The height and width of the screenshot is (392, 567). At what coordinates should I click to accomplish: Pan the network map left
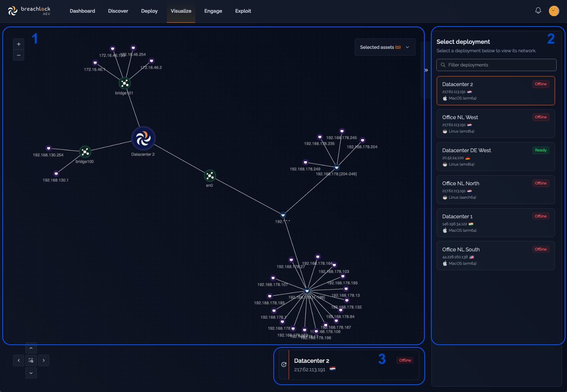coord(19,360)
